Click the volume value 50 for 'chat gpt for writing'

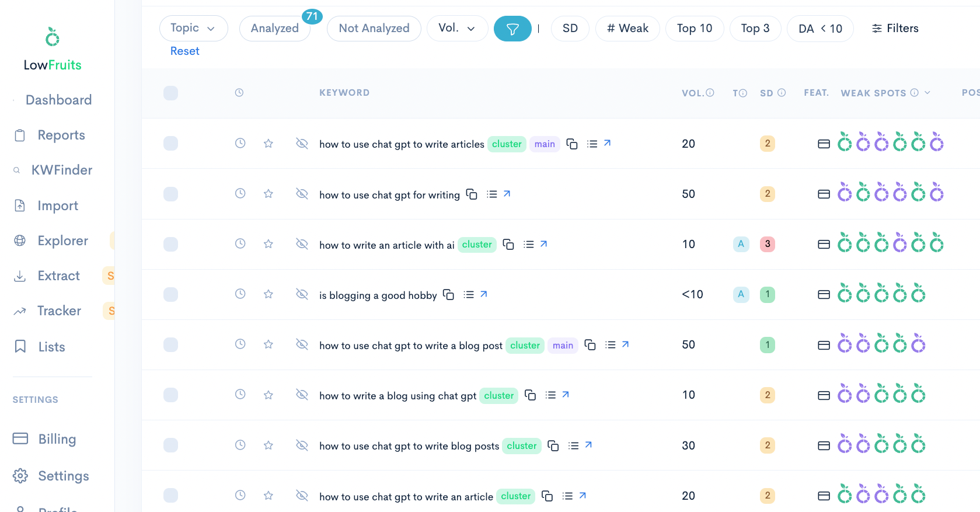(688, 194)
